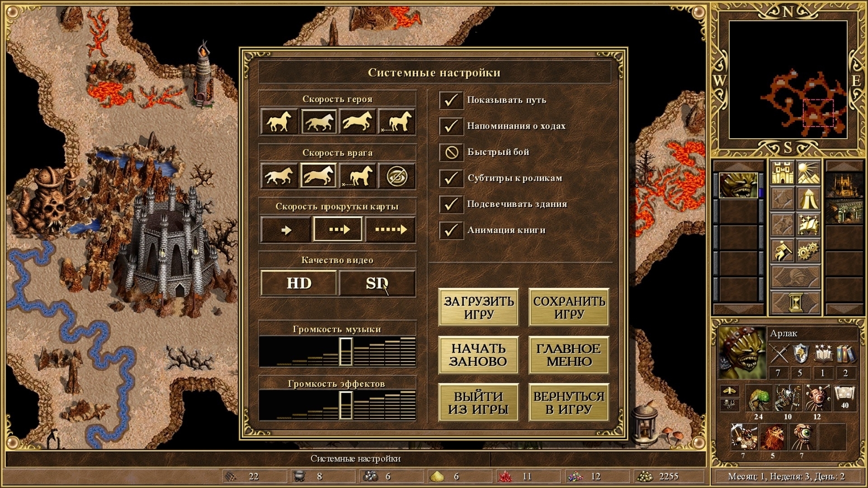Select the single-arrow slow map scroll speed
Screen dimensions: 868x488
(286, 230)
